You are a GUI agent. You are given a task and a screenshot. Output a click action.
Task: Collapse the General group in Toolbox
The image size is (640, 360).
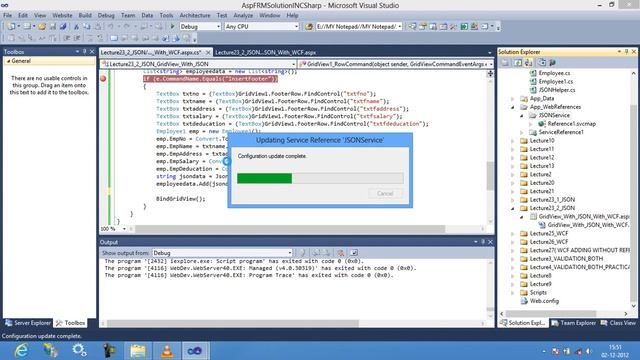(x=8, y=61)
